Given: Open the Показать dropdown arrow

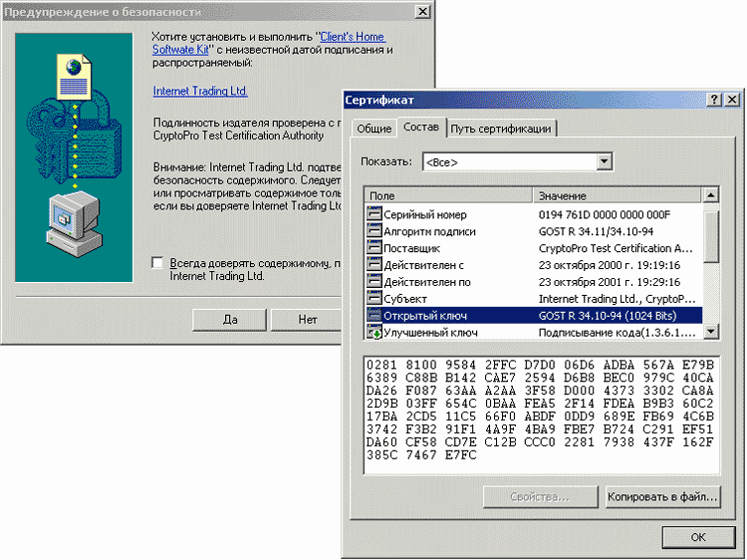Looking at the screenshot, I should coord(605,161).
